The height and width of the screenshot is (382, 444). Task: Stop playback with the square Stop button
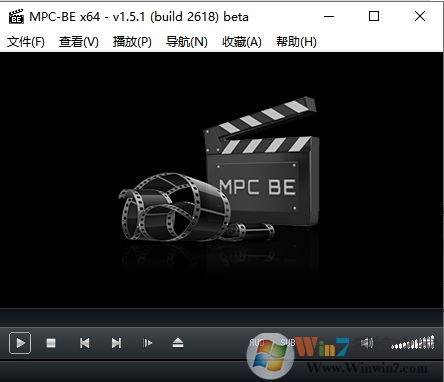pos(51,343)
